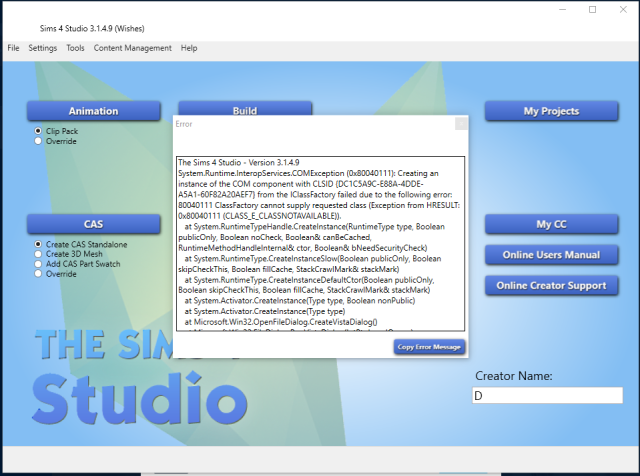Click the Creator Name input field

click(547, 396)
